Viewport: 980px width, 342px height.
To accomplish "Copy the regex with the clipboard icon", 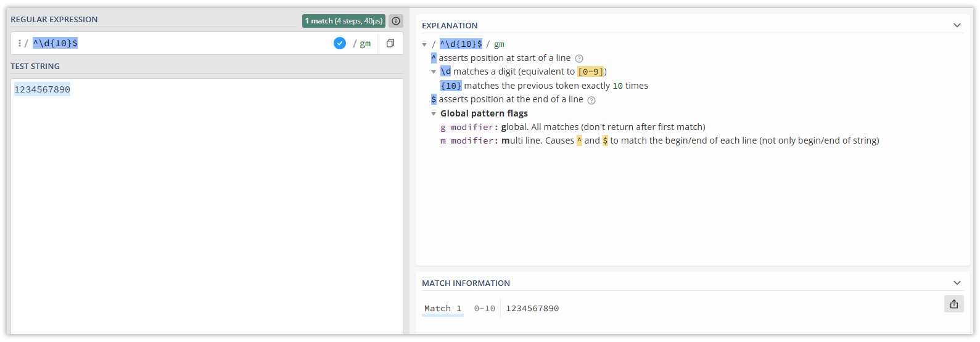I will (390, 43).
